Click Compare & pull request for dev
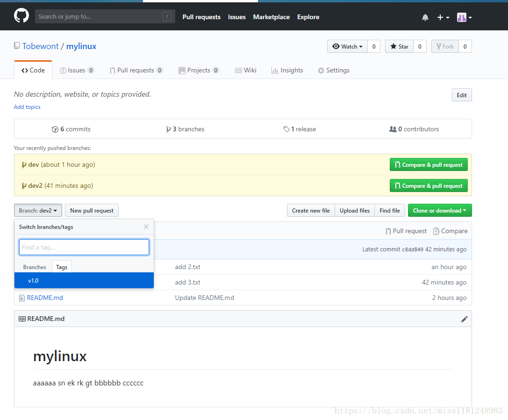The width and height of the screenshot is (508, 420). pyautogui.click(x=429, y=164)
